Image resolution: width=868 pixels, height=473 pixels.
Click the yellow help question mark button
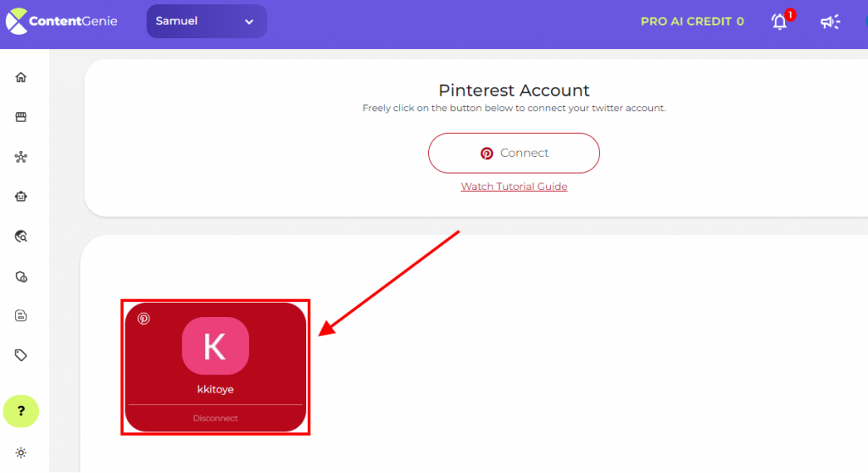21,411
